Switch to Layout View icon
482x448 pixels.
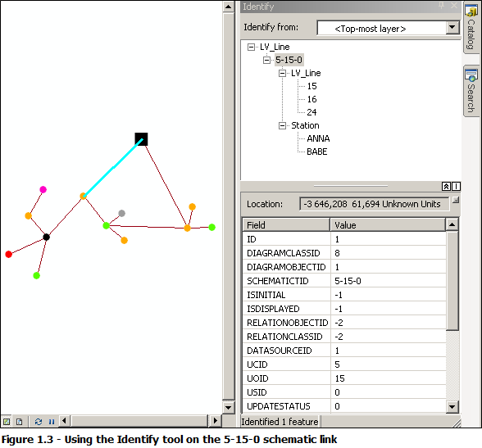(x=19, y=422)
